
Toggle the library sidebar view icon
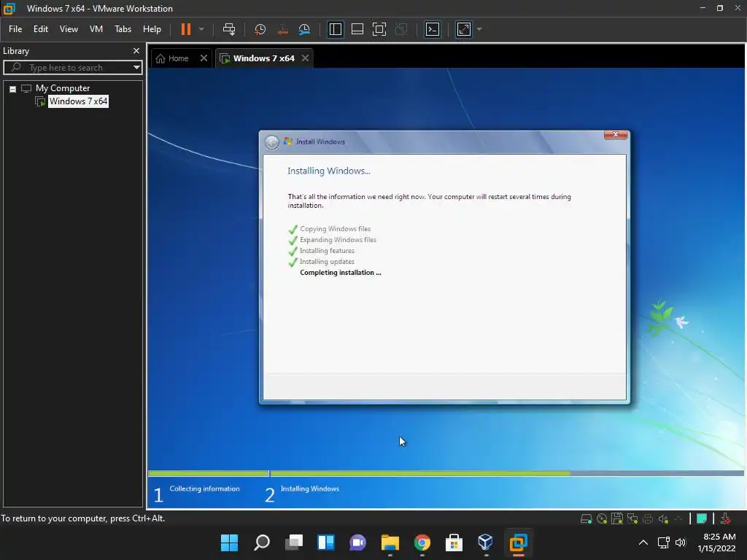coord(336,29)
